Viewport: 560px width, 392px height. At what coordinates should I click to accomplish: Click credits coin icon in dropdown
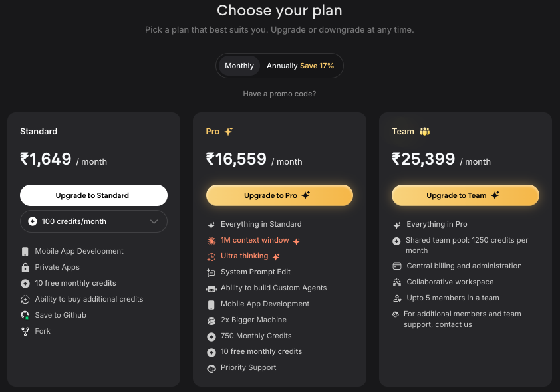33,221
